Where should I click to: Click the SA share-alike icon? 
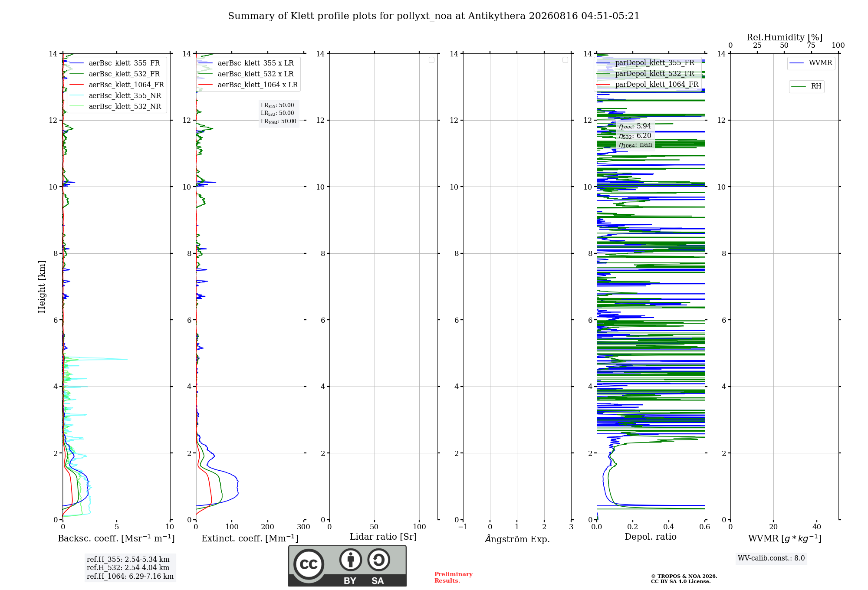378,560
